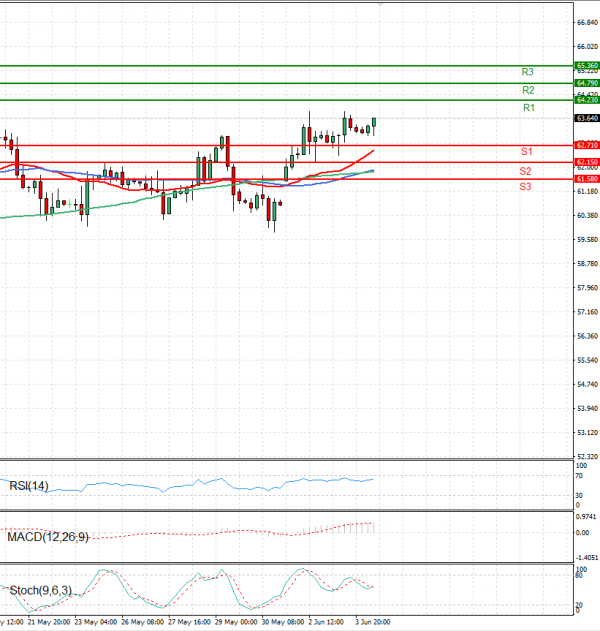Click the 60.380 price axis value
The height and width of the screenshot is (631, 600).
click(x=588, y=216)
